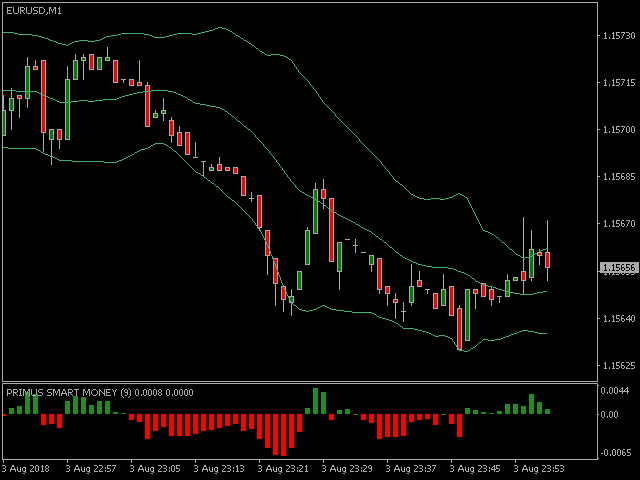Click price level 1.15730 on the scale
Image resolution: width=640 pixels, height=480 pixels.
pos(619,36)
